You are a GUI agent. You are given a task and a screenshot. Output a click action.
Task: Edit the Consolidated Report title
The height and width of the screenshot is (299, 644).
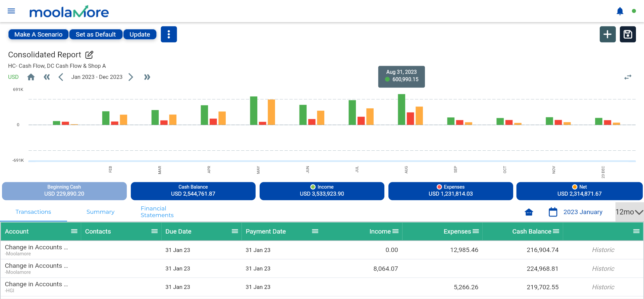point(89,55)
